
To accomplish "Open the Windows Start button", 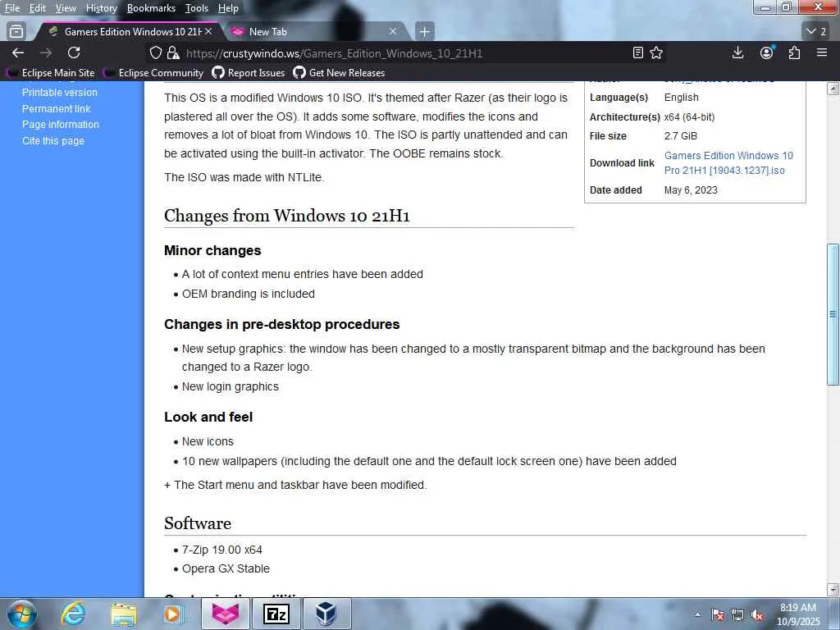I will coord(22,614).
